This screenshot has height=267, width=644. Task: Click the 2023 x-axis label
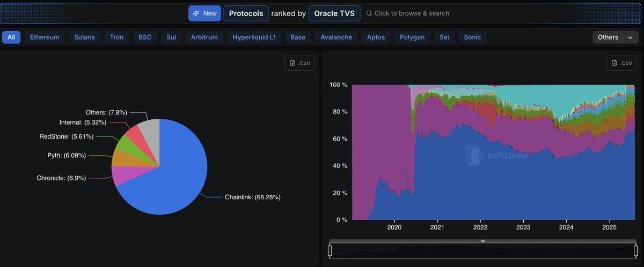(x=523, y=228)
